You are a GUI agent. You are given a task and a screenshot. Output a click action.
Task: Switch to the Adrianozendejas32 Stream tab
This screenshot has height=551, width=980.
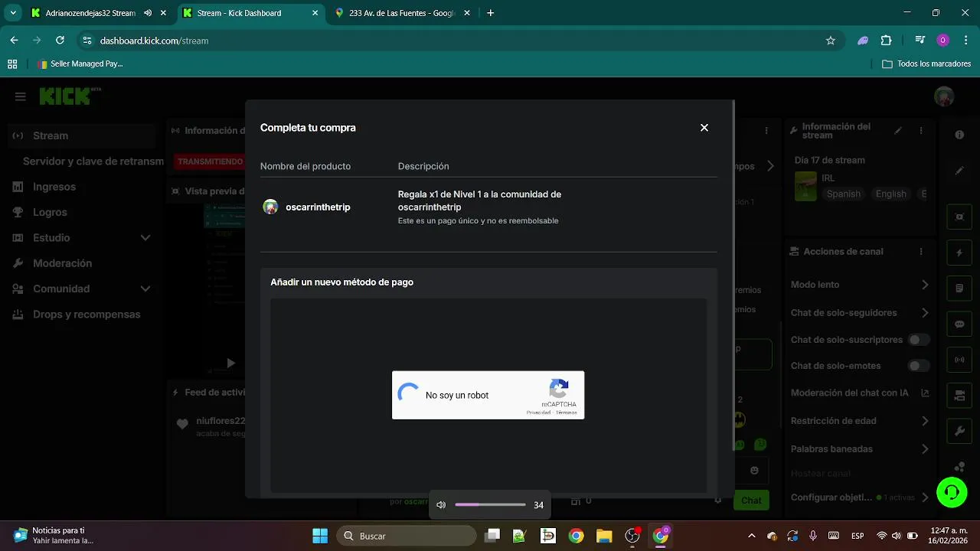(89, 13)
